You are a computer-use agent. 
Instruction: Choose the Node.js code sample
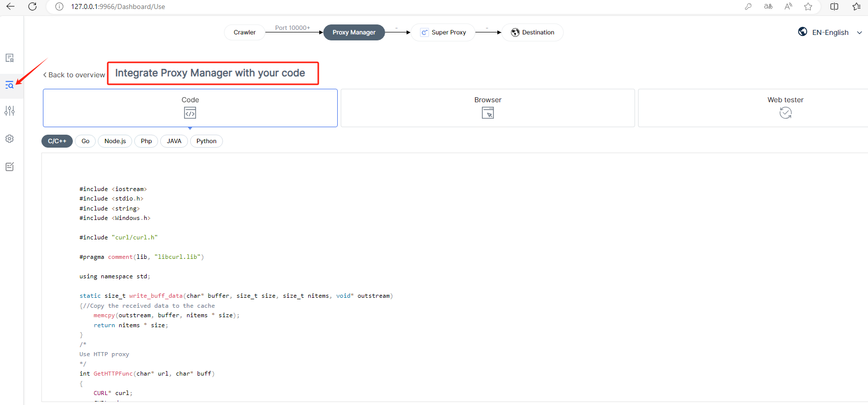pyautogui.click(x=115, y=141)
